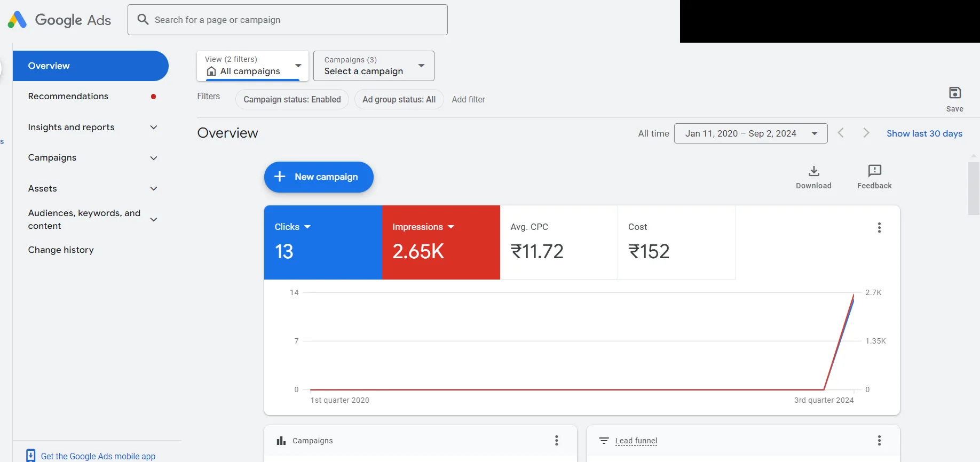The height and width of the screenshot is (462, 980).
Task: Click the Lead funnel title
Action: pyautogui.click(x=636, y=441)
